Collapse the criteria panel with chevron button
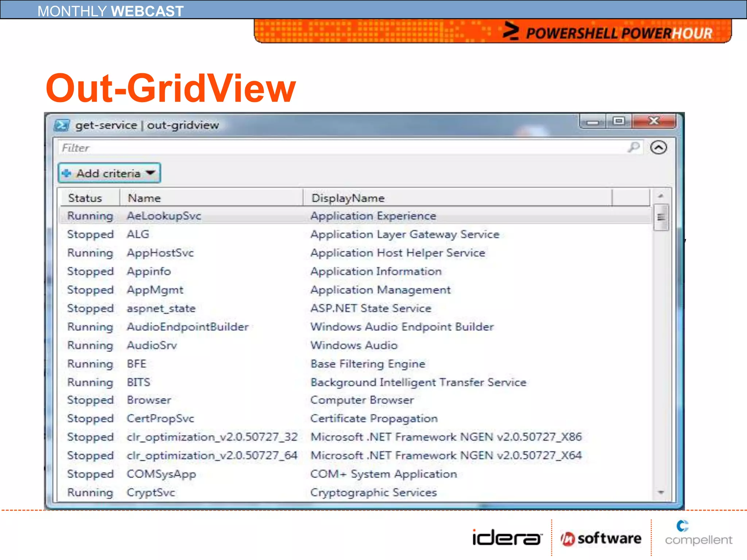Viewport: 747px width, 560px height. pyautogui.click(x=659, y=148)
